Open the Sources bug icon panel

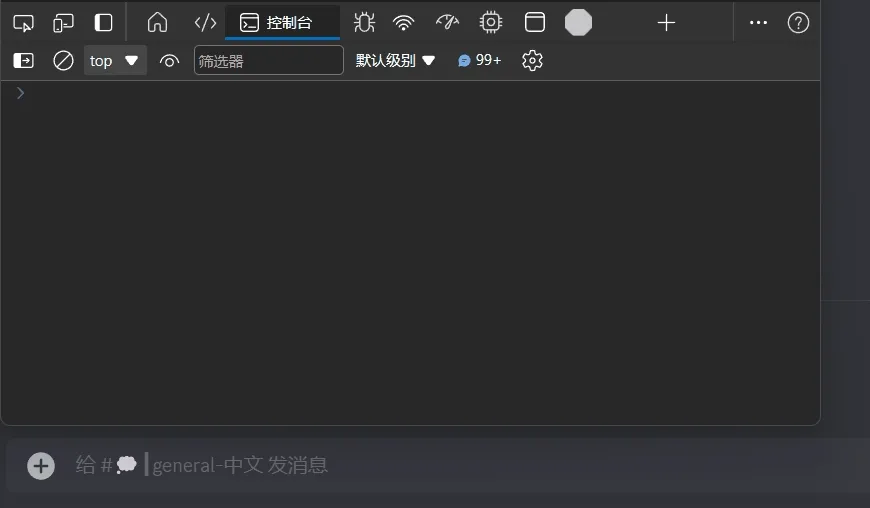[x=364, y=22]
